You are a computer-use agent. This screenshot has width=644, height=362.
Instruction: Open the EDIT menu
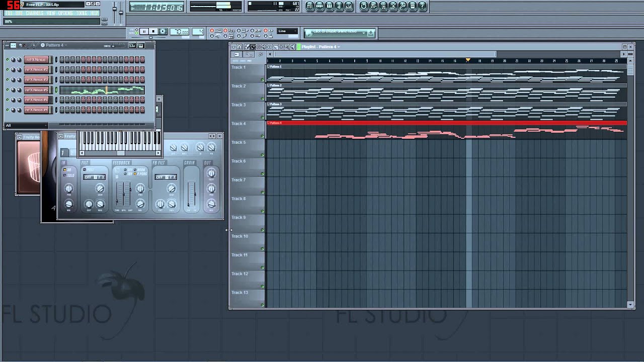[x=19, y=13]
